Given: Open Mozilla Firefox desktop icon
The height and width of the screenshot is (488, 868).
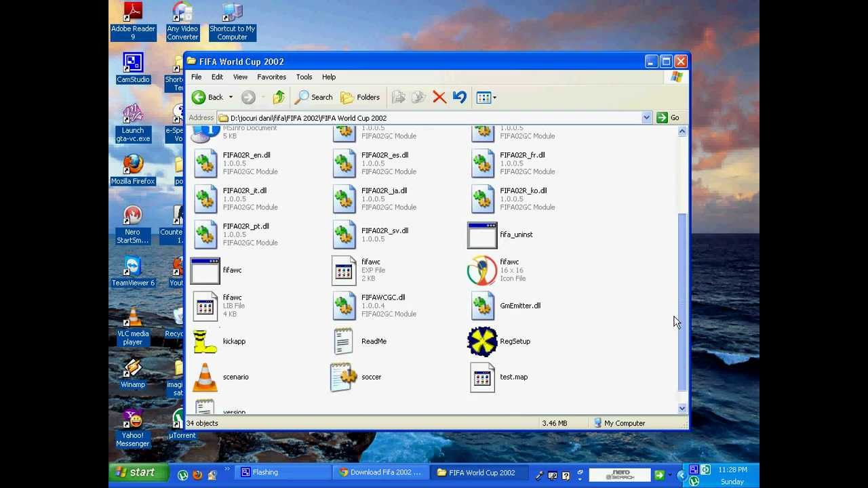Looking at the screenshot, I should coord(133,169).
